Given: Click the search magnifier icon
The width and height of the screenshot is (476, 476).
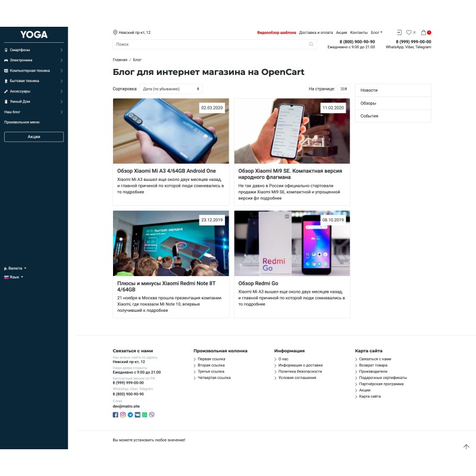Looking at the screenshot, I should tap(310, 43).
